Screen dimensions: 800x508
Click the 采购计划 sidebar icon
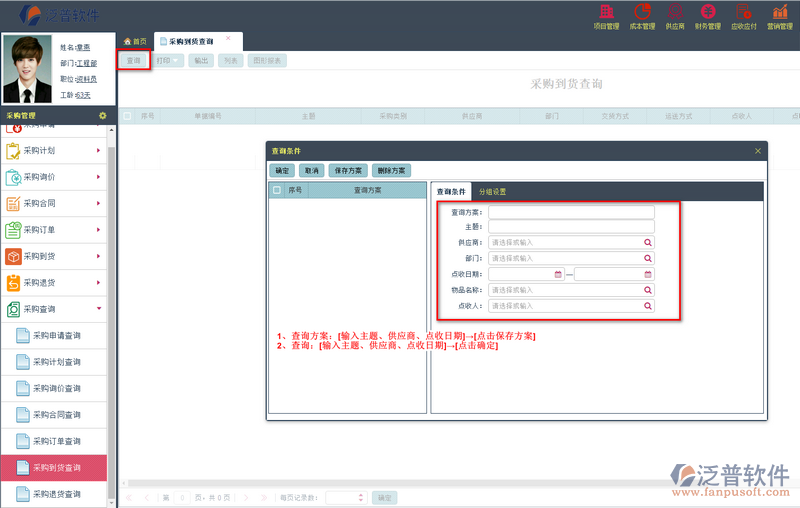pyautogui.click(x=13, y=151)
